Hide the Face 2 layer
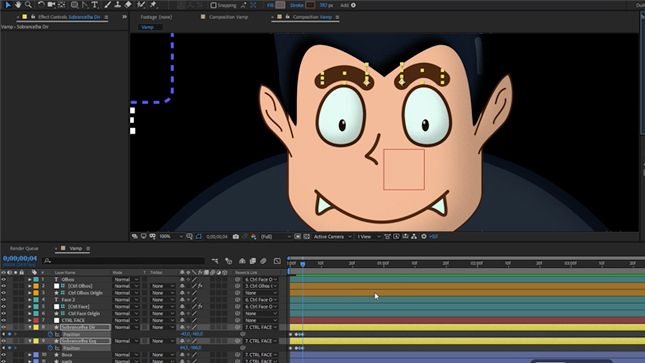Screen dimensions: 645x363 [4, 300]
